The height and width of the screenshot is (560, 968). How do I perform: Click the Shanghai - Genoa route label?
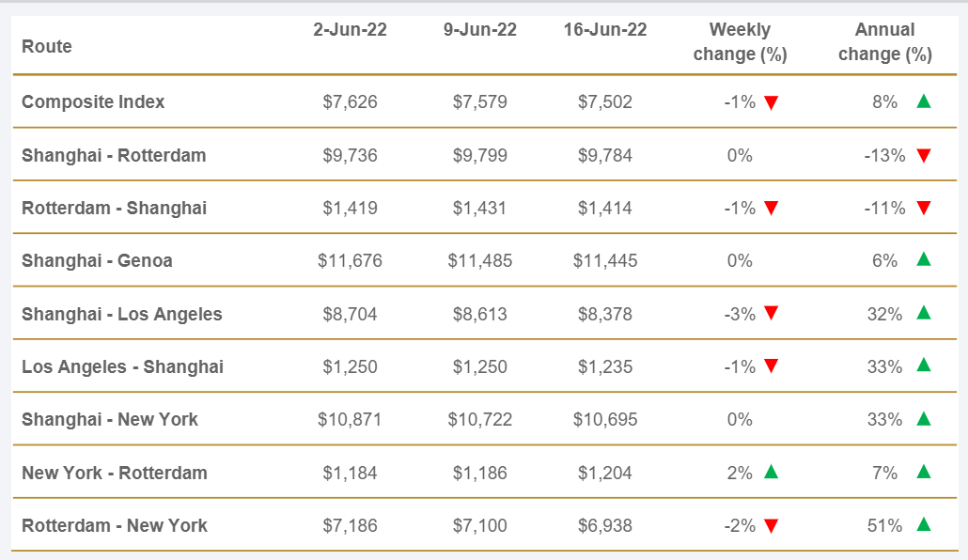tap(97, 260)
